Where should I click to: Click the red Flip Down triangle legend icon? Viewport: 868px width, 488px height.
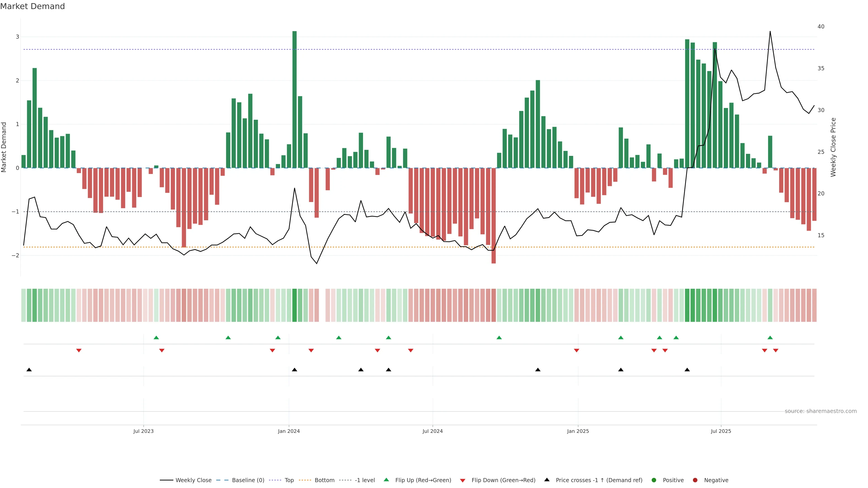click(462, 480)
